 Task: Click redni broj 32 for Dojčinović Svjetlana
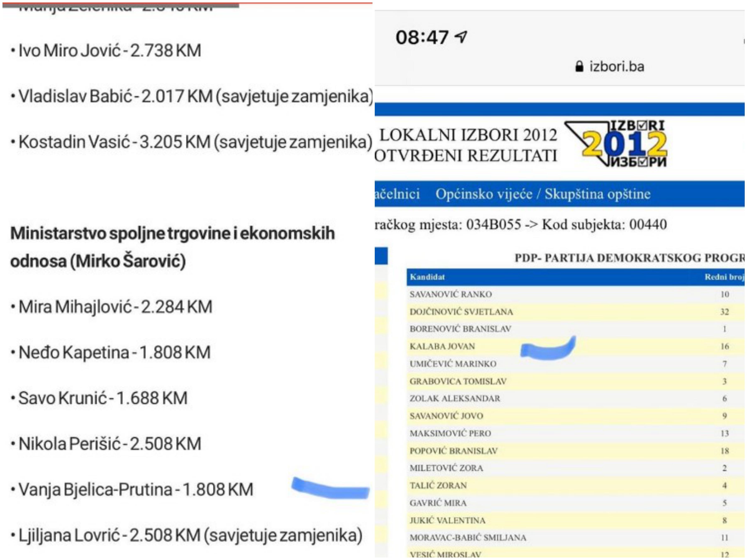[724, 312]
